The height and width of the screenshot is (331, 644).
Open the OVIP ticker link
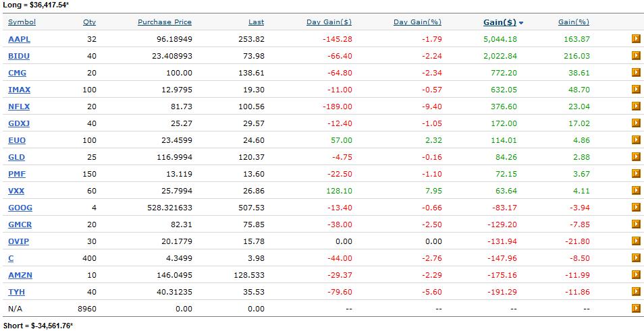click(18, 241)
